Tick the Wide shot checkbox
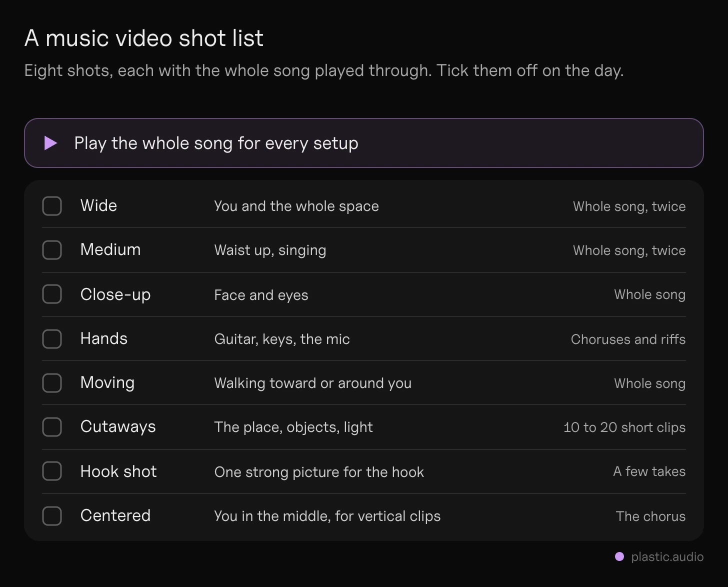This screenshot has width=728, height=587. tap(52, 206)
